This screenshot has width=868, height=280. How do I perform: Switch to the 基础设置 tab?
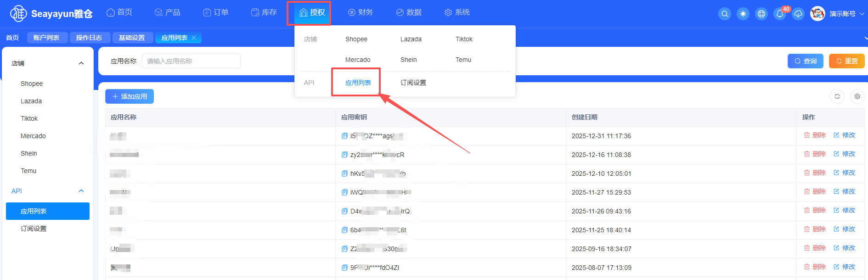pos(132,38)
